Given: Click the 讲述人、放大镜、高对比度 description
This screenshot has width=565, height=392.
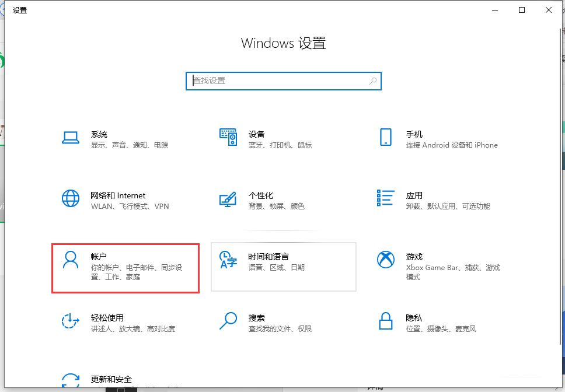Looking at the screenshot, I should point(133,328).
